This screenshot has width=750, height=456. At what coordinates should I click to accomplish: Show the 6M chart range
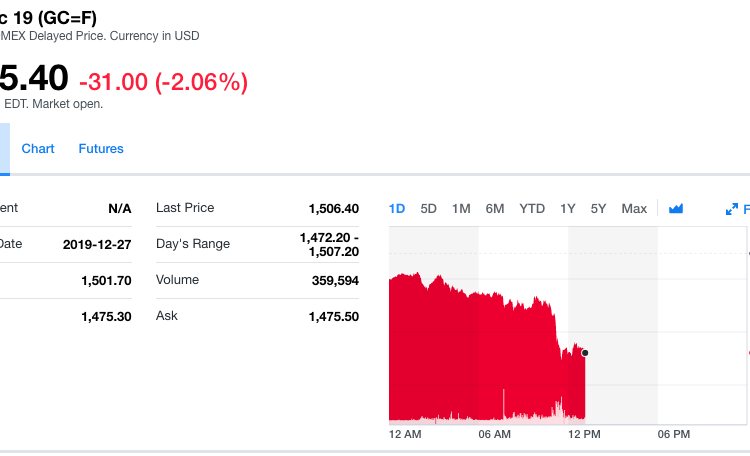pos(495,209)
